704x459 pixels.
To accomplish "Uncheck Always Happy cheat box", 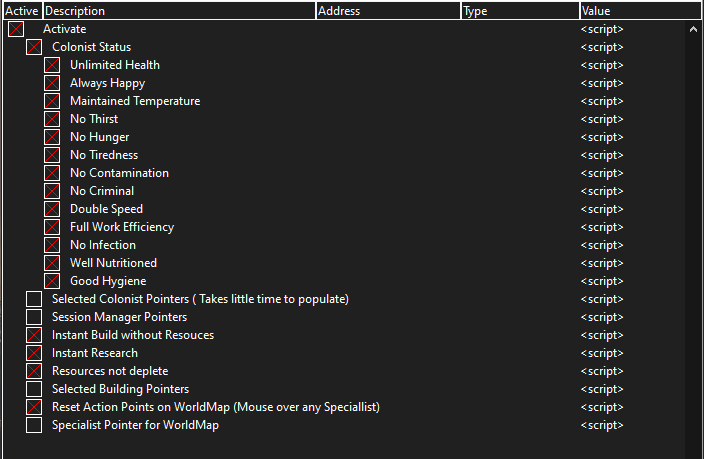I will 52,83.
